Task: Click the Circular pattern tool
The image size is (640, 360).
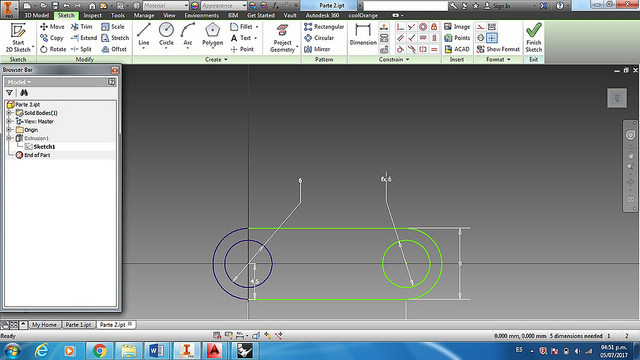Action: coord(319,38)
